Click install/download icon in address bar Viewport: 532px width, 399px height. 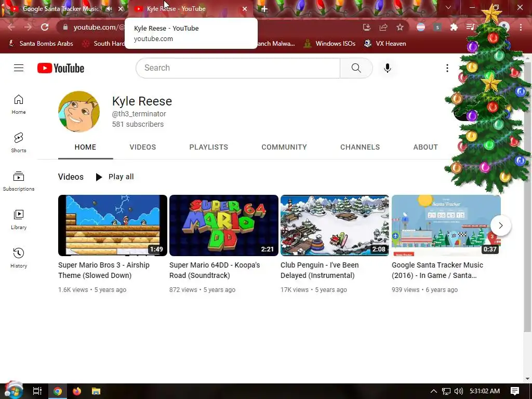click(x=366, y=27)
